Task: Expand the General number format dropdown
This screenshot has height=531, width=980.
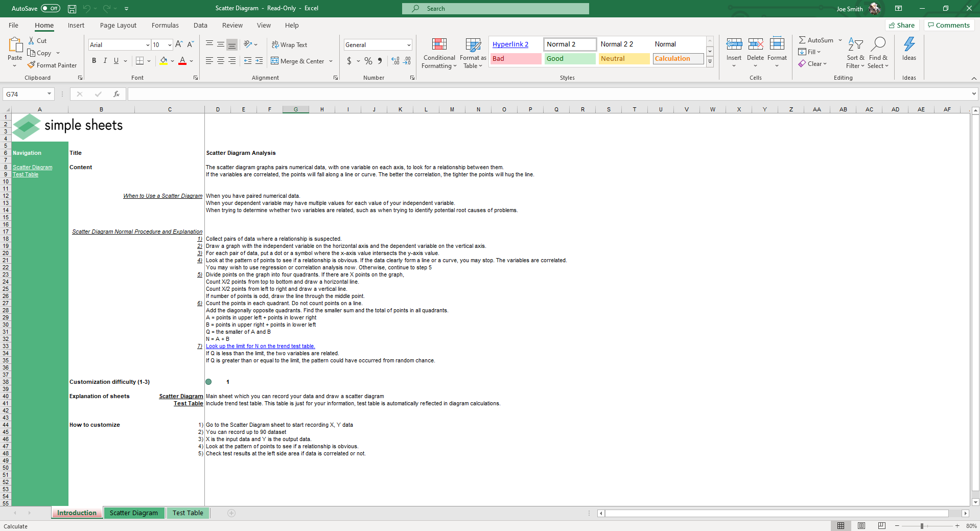Action: (409, 45)
